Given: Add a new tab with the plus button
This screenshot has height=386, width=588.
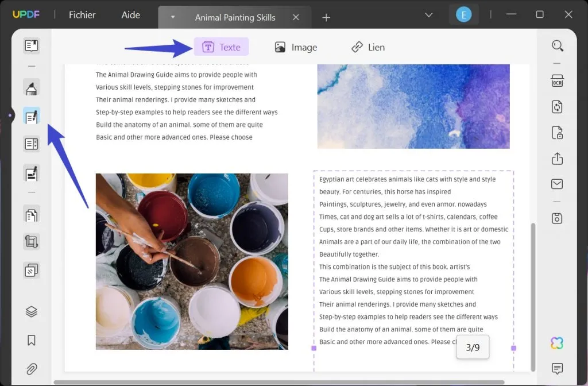Looking at the screenshot, I should [326, 17].
